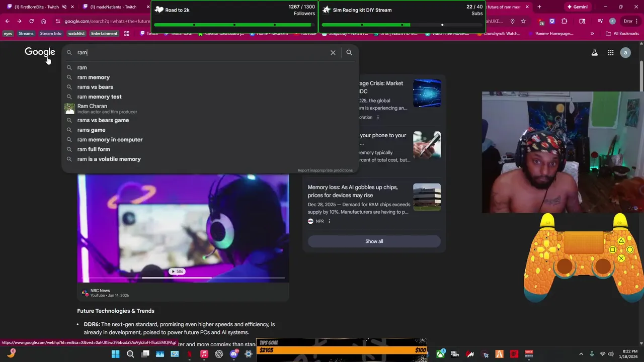The height and width of the screenshot is (362, 644).
Task: Open the Streams bookmark group
Action: click(26, 34)
